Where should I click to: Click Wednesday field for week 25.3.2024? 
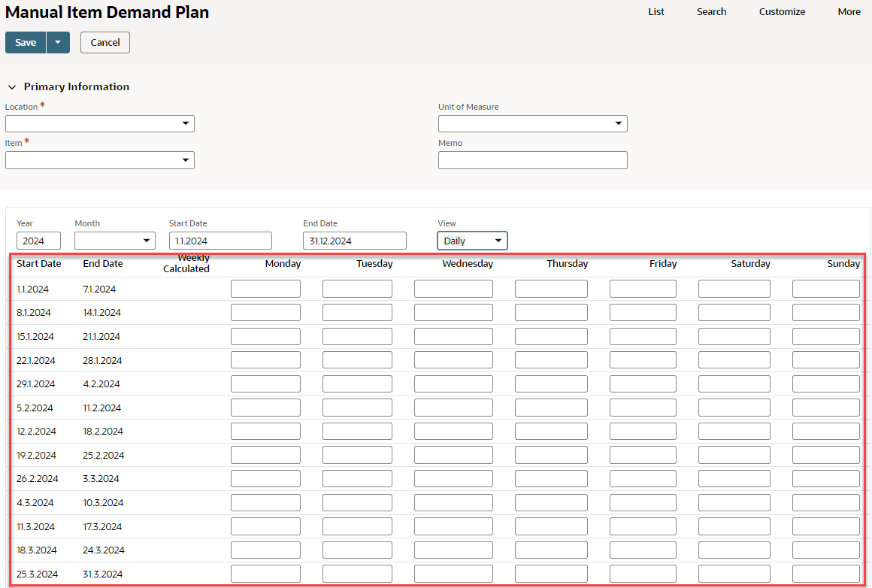453,574
